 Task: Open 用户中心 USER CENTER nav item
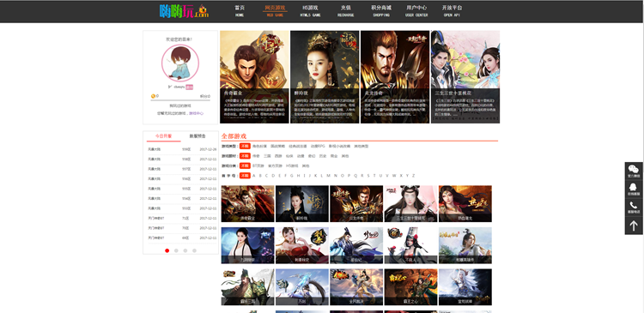click(x=416, y=11)
